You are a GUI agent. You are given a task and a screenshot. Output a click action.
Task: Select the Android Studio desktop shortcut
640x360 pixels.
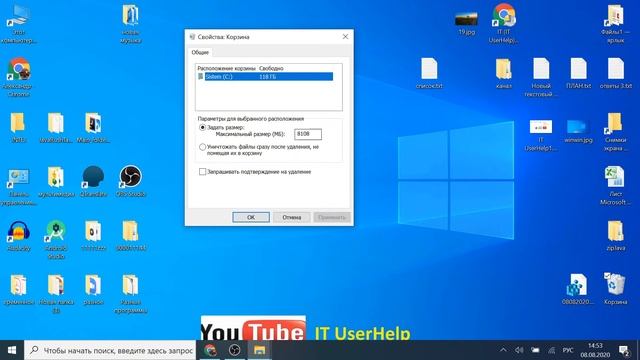(56, 240)
